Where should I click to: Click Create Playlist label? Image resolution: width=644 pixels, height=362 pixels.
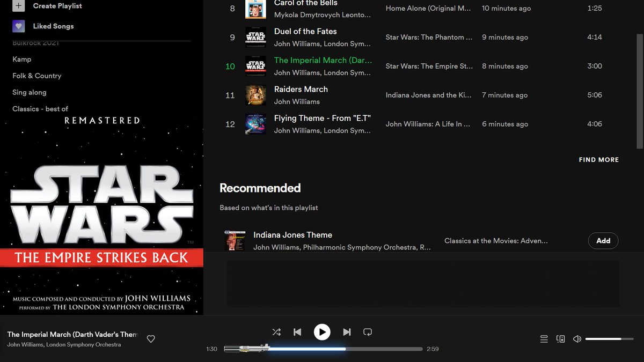click(x=58, y=6)
